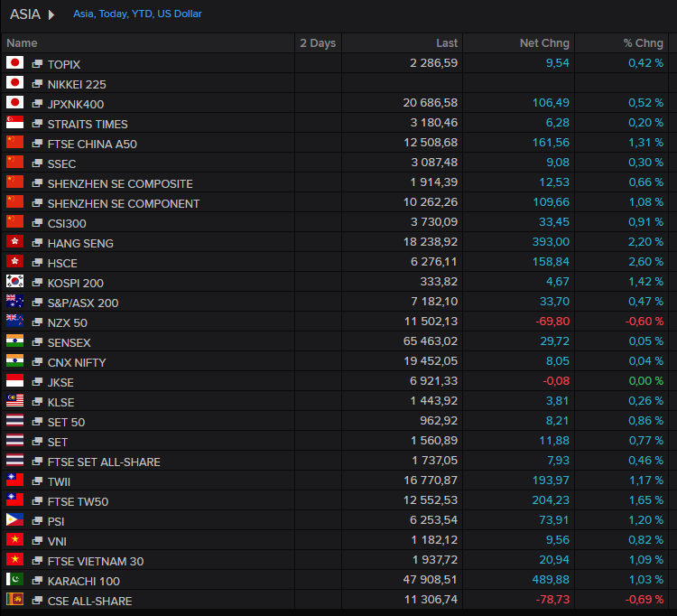Open window icon for FTSE SET ALL-SHARE
The height and width of the screenshot is (616, 677).
point(37,462)
